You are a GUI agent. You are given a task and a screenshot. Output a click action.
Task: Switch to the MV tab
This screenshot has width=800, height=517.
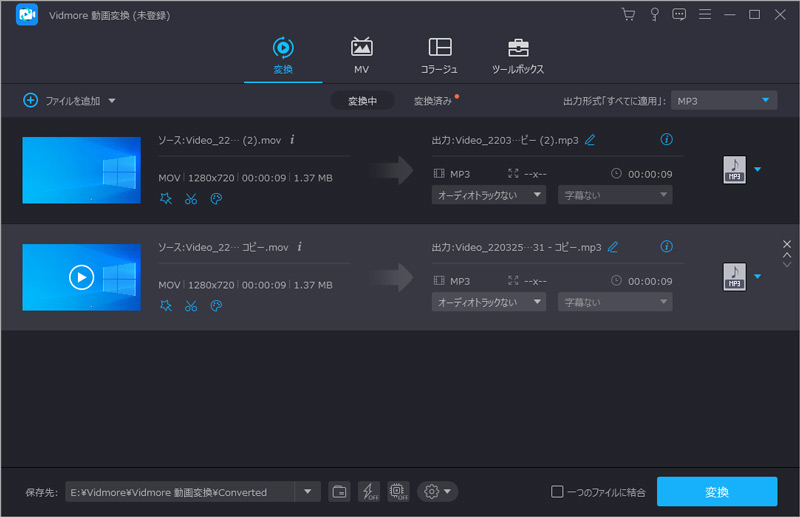click(x=361, y=55)
